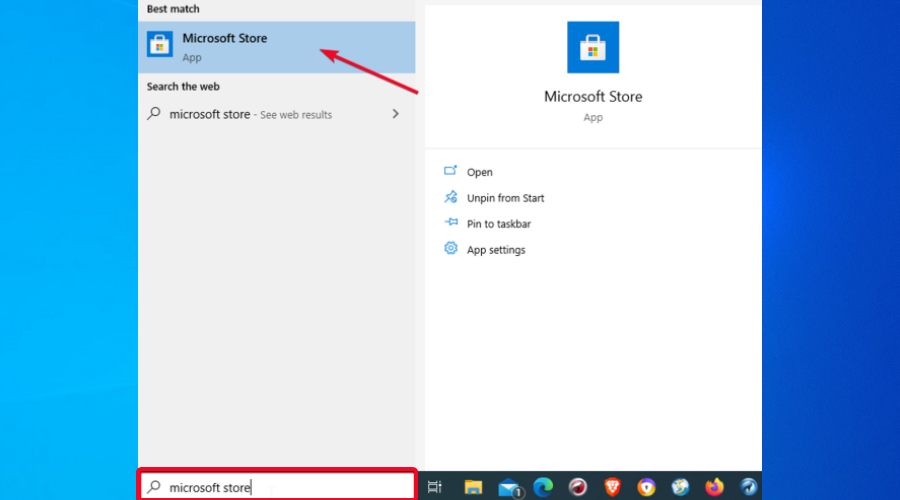Open the Microsoft Store best match result
This screenshot has width=900, height=500.
pyautogui.click(x=276, y=47)
